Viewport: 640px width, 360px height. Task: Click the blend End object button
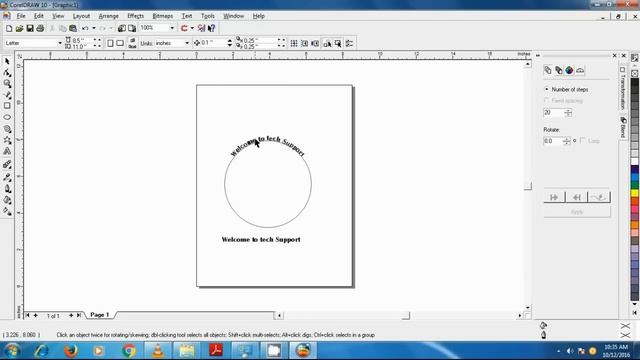click(x=576, y=197)
